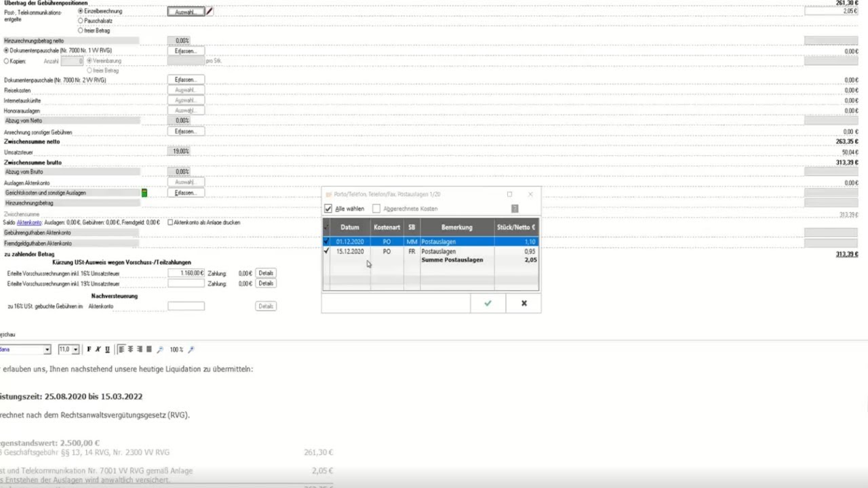Click the Stück/Netto € column header
Screen dimensions: 868x488
point(516,227)
